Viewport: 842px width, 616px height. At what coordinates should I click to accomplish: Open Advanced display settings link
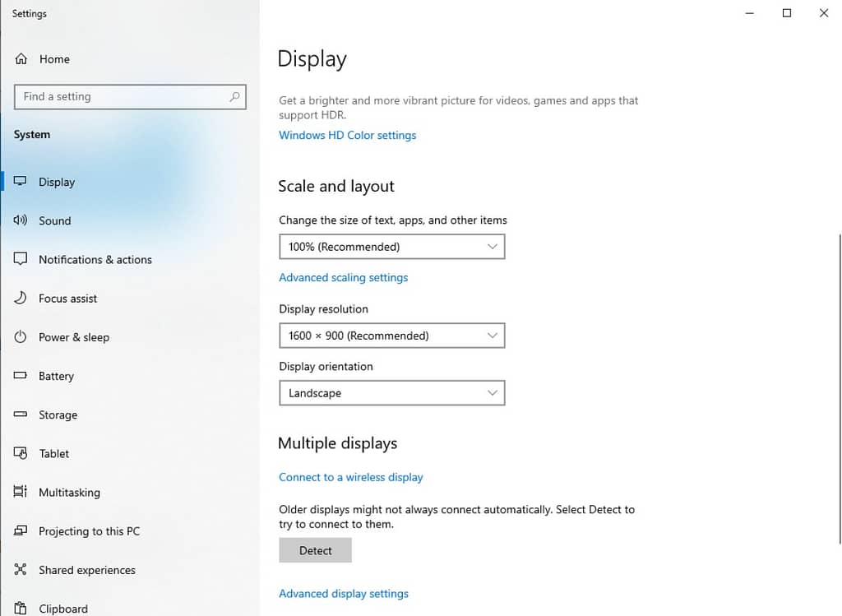click(344, 594)
